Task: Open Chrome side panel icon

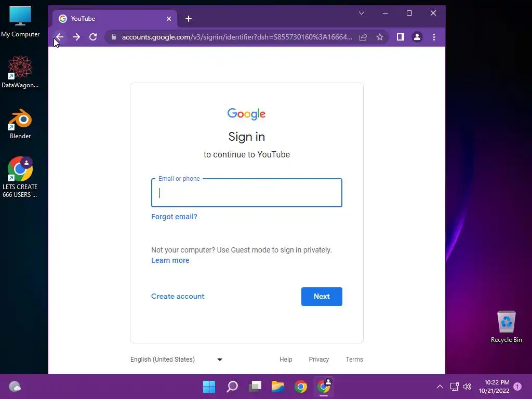Action: tap(401, 37)
